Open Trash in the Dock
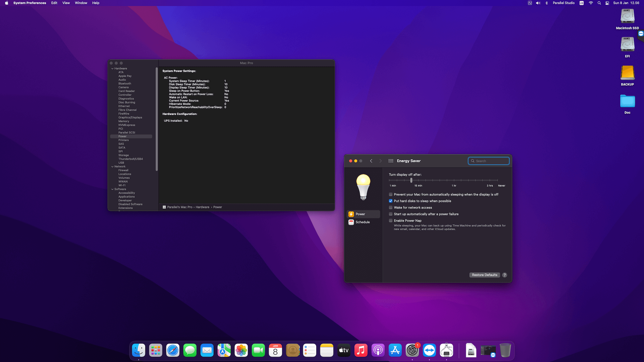 pos(505,350)
